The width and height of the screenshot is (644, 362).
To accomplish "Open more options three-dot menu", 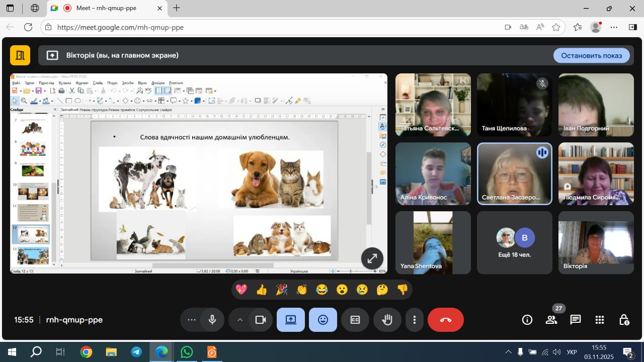I will point(415,320).
